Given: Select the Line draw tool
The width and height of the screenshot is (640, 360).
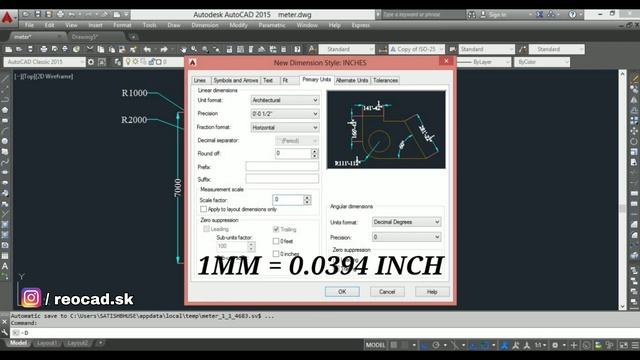Looking at the screenshot, I should (x=5, y=78).
